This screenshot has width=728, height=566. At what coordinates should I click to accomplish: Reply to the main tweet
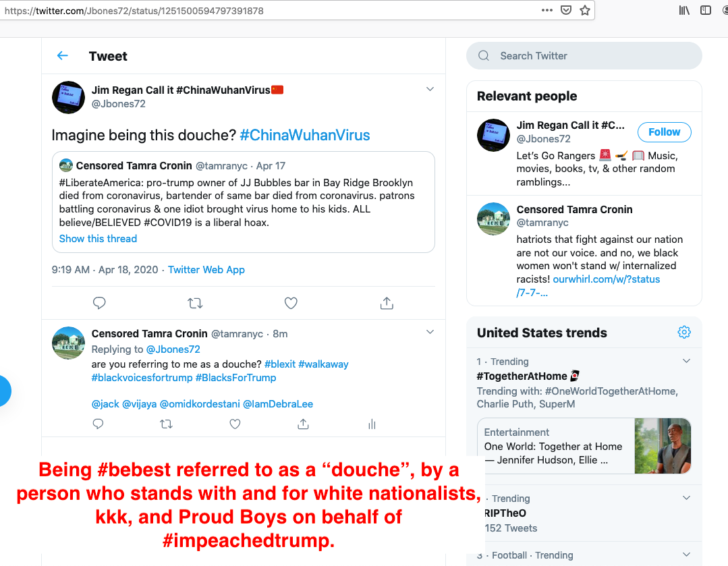click(x=99, y=304)
